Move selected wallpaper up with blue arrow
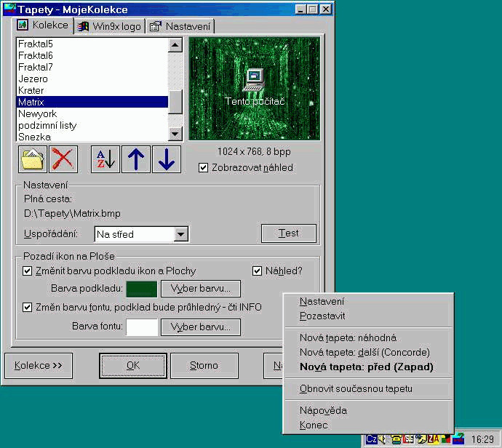The image size is (502, 448). pyautogui.click(x=136, y=159)
